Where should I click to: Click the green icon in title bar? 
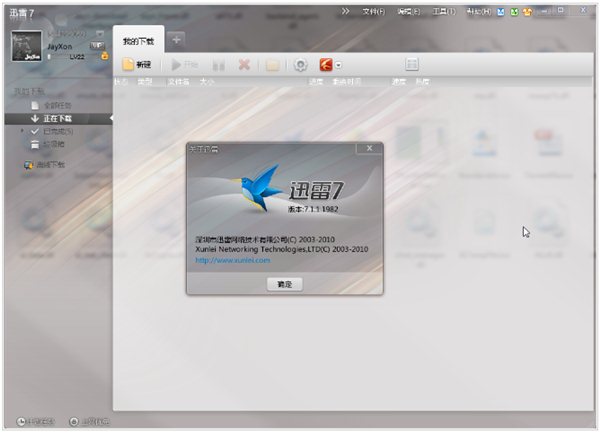(x=514, y=12)
